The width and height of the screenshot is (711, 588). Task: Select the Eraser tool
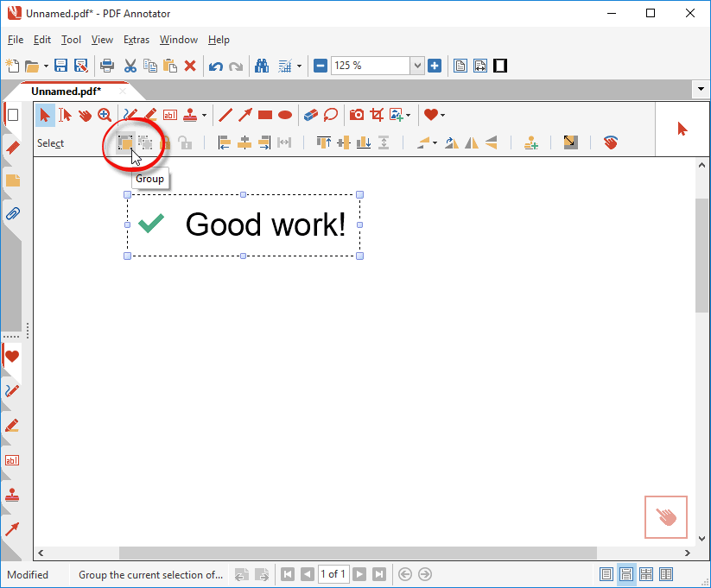(311, 115)
